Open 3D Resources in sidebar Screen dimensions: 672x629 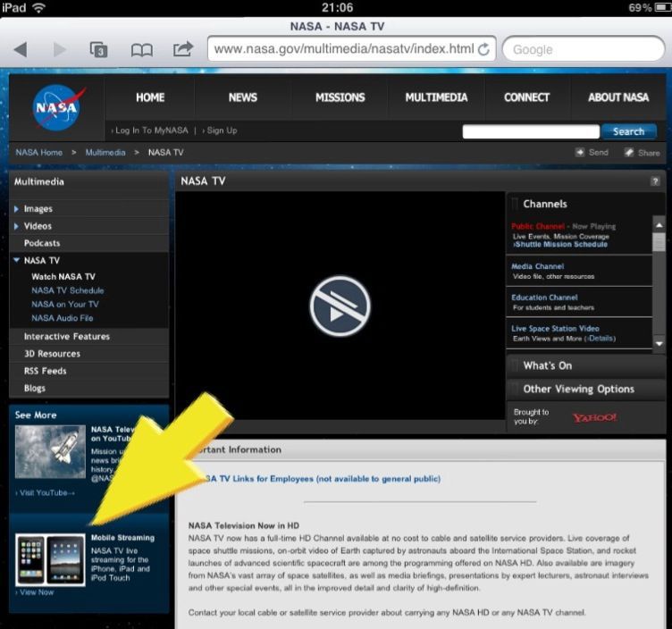pyautogui.click(x=53, y=354)
